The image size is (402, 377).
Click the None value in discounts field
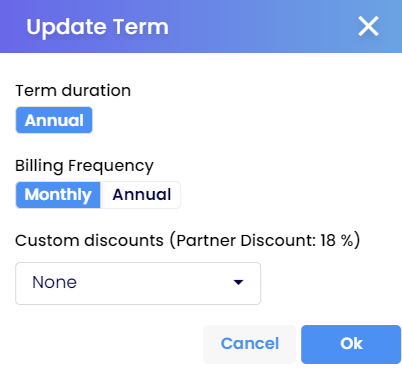[55, 283]
